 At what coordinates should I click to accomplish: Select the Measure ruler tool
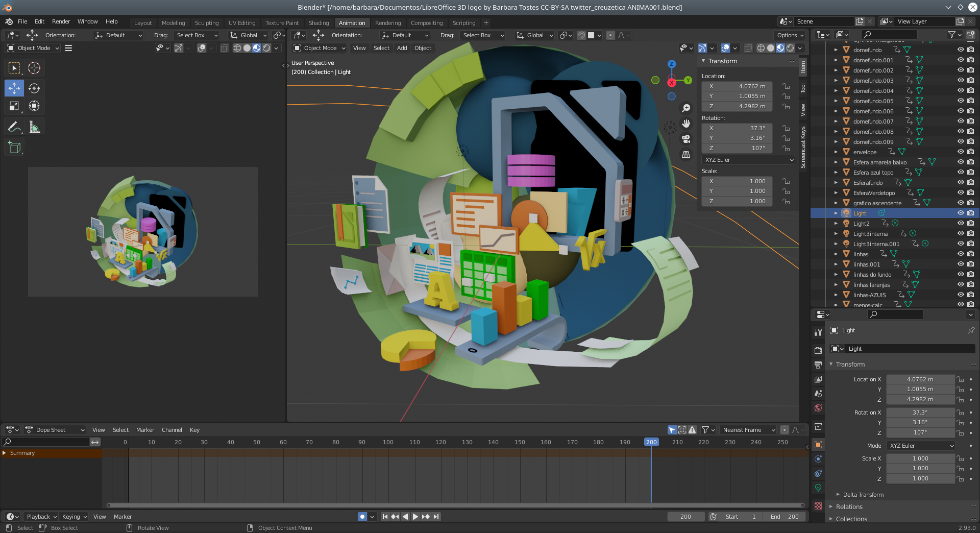34,127
